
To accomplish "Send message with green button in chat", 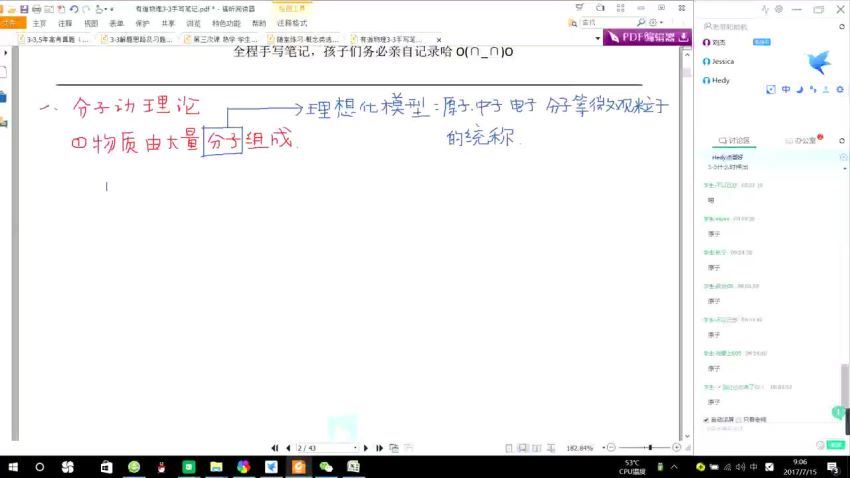I will point(836,445).
